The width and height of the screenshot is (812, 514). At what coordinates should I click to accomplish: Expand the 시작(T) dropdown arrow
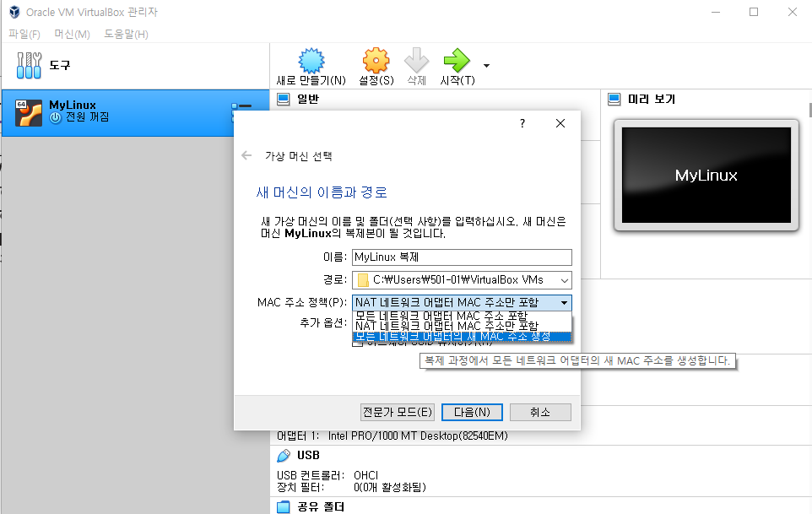pyautogui.click(x=486, y=66)
